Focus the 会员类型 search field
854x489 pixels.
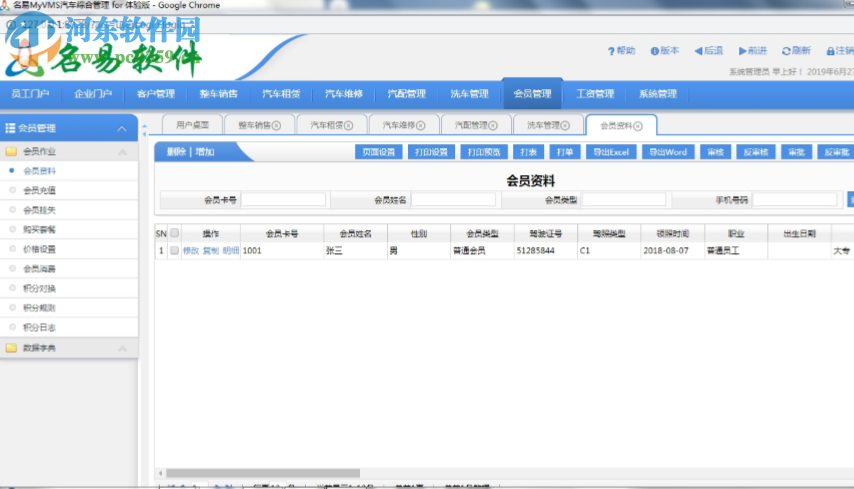pos(624,200)
